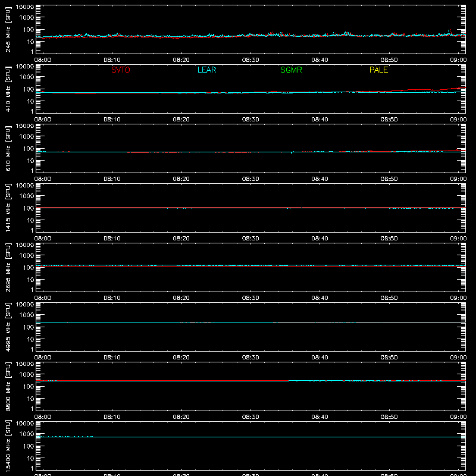Click 08:20 time label of 610 MHz panel

coord(181,179)
